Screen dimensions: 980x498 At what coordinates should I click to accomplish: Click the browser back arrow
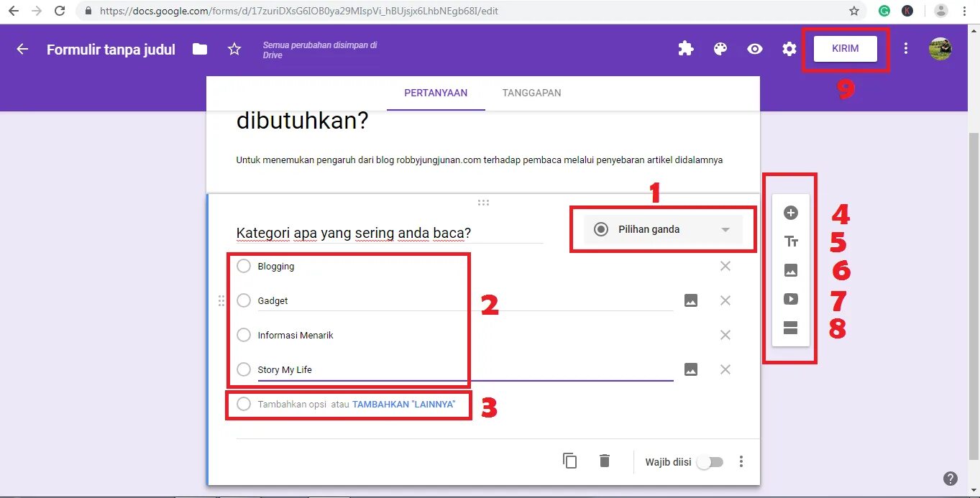[14, 11]
